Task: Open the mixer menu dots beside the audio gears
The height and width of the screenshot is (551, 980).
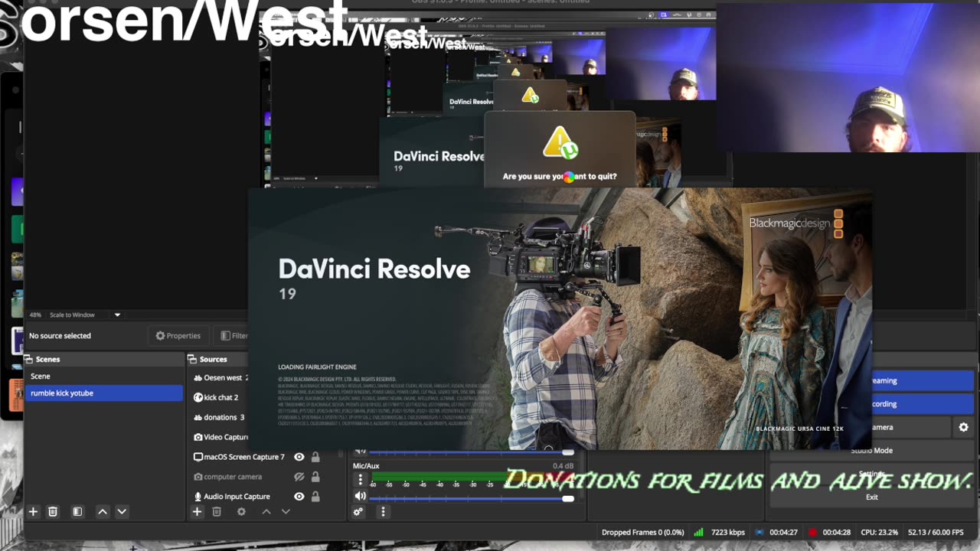Action: pos(383,511)
